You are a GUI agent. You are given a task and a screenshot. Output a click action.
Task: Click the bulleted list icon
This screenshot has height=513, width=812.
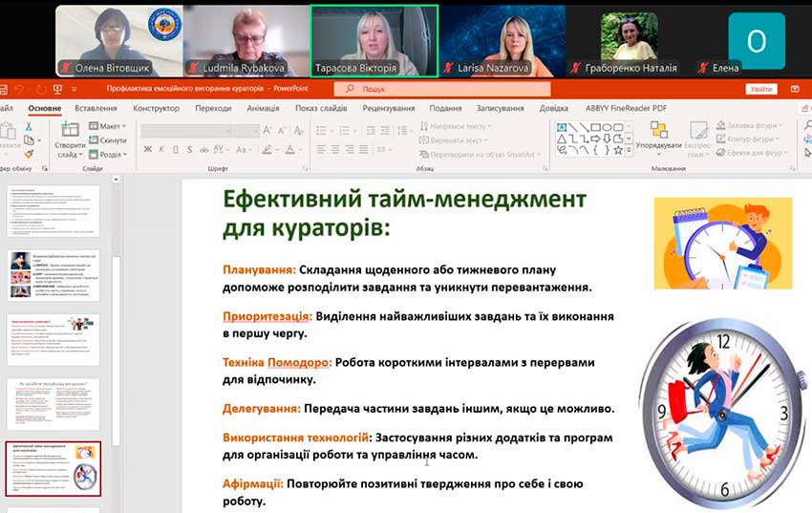322,131
